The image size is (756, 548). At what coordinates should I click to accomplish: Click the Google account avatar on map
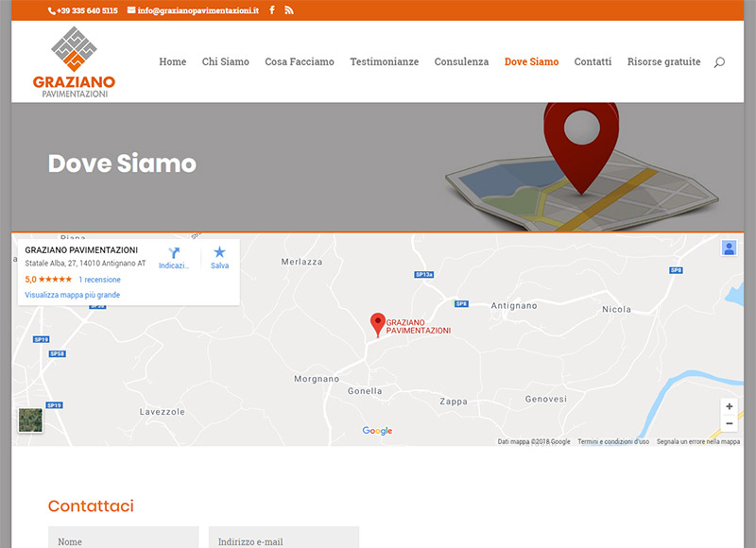click(729, 248)
